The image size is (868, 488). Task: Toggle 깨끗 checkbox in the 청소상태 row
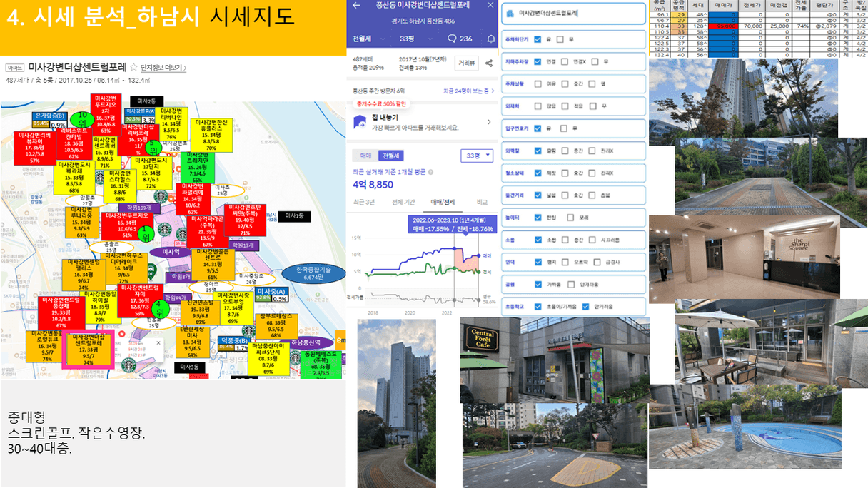click(538, 173)
